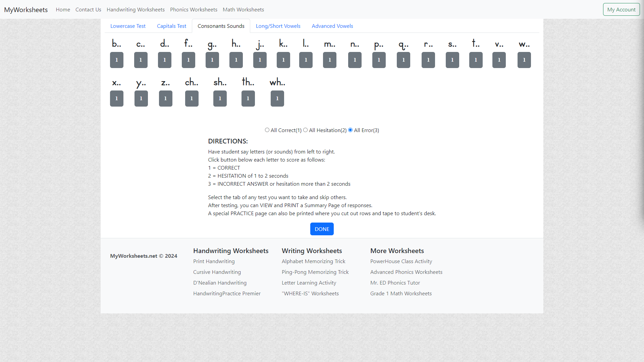Image resolution: width=644 pixels, height=362 pixels.
Task: Click the score button under letter f
Action: coord(189,60)
